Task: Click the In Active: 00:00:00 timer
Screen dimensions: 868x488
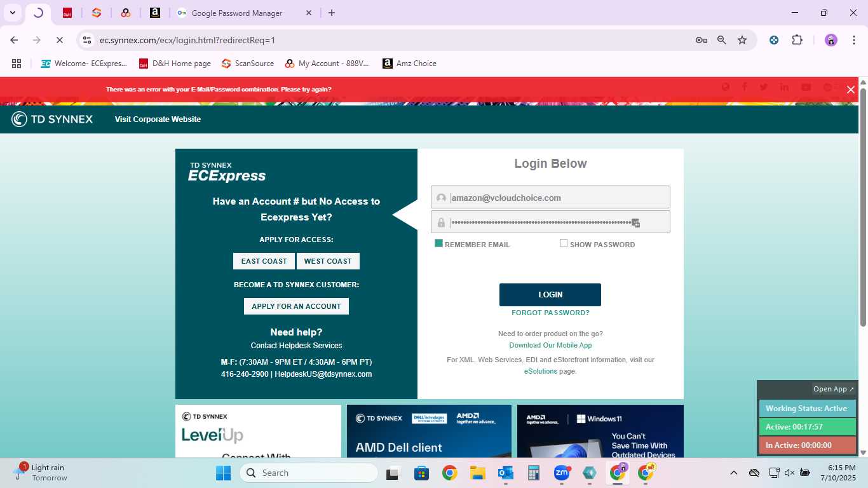Action: (x=807, y=445)
